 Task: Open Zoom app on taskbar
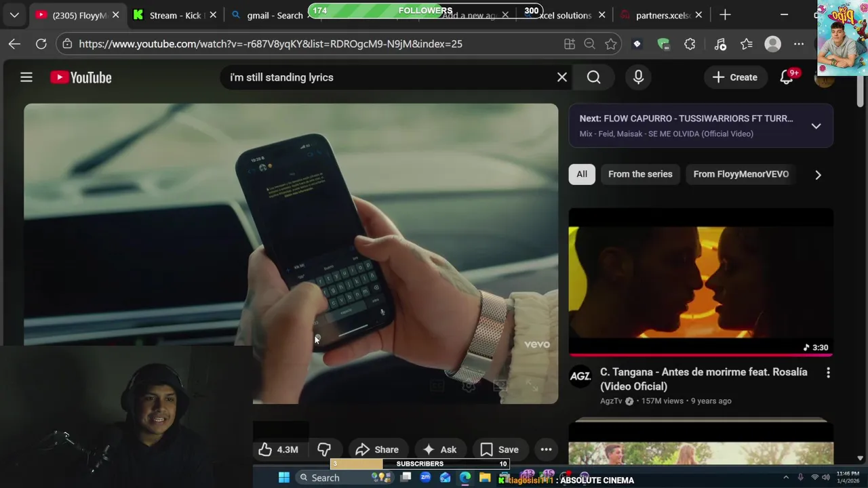425,478
